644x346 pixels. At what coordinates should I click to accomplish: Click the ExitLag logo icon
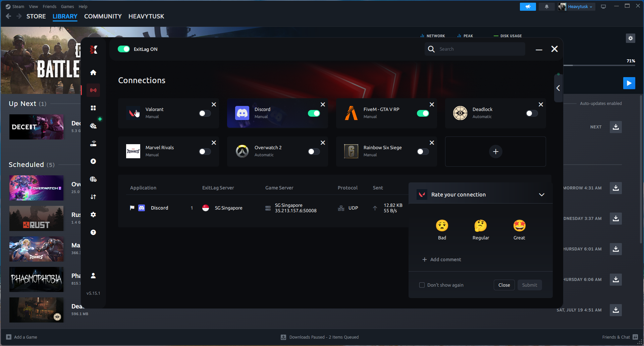[94, 50]
